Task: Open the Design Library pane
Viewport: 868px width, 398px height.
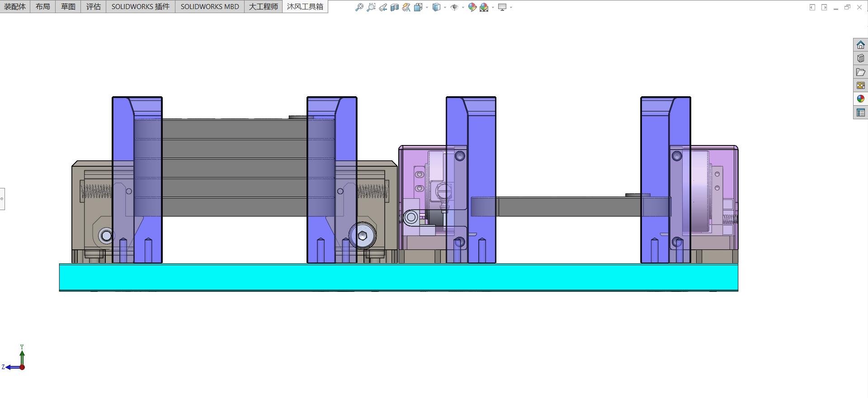Action: (x=861, y=58)
